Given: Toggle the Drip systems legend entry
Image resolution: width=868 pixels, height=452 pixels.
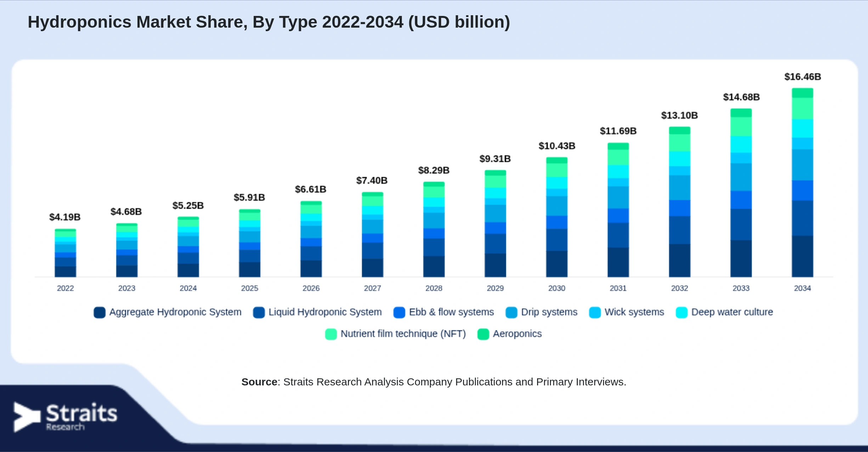Looking at the screenshot, I should click(x=541, y=312).
